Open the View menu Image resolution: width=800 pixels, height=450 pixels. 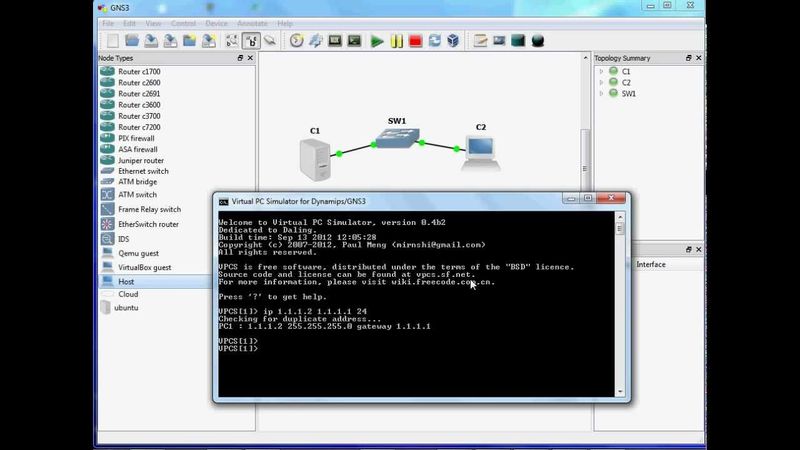(x=153, y=23)
